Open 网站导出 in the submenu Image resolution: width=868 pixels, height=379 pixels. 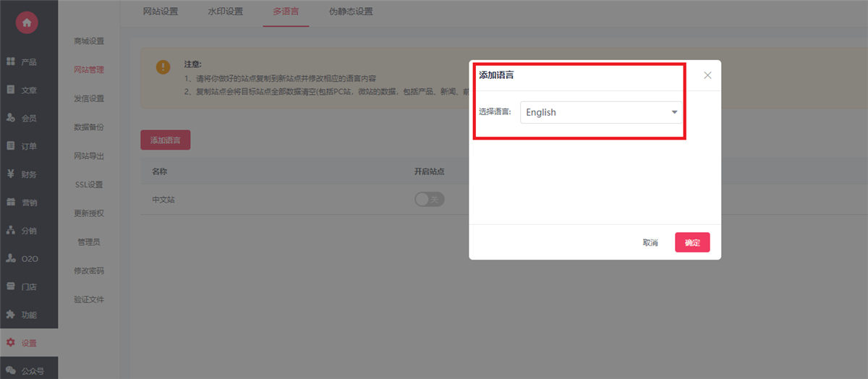89,156
